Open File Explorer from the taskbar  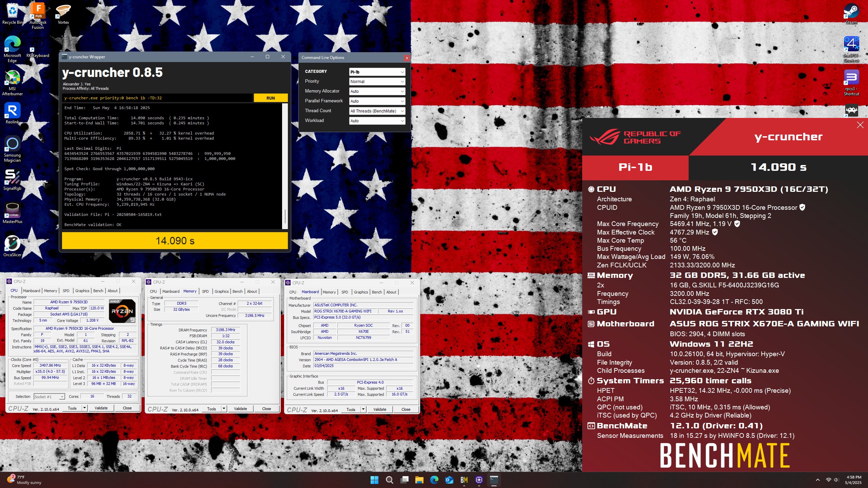point(419,480)
